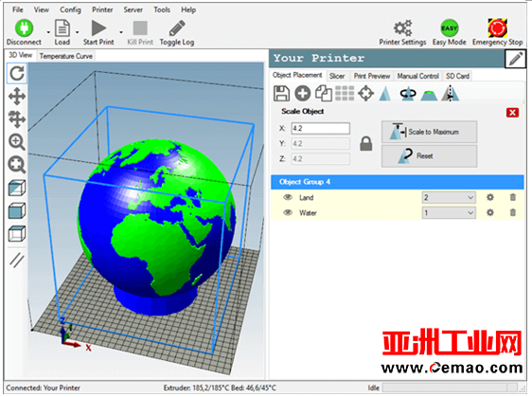Select the Rotate Object icon

pyautogui.click(x=407, y=94)
